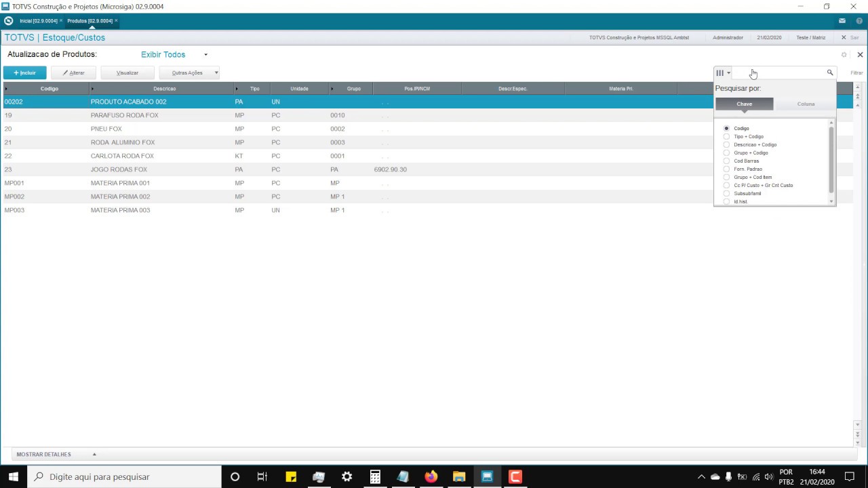Click the active TOTVS app icon on taskbar

tap(487, 476)
